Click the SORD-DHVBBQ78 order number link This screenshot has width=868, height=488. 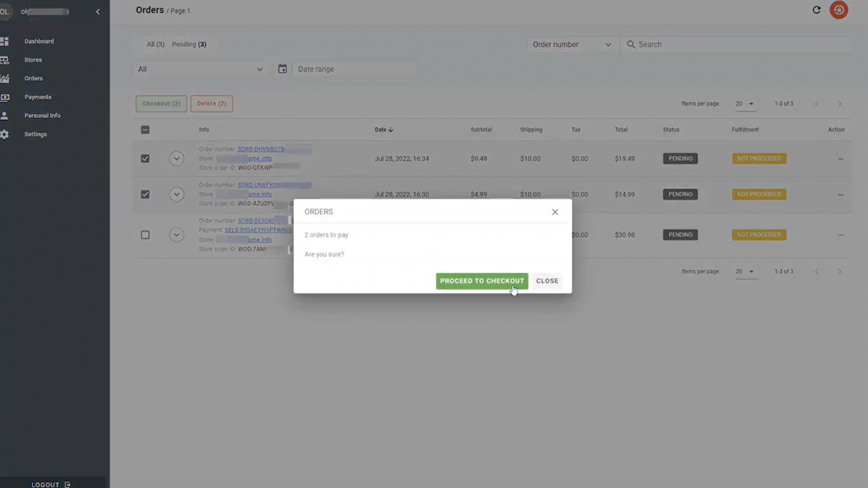262,149
